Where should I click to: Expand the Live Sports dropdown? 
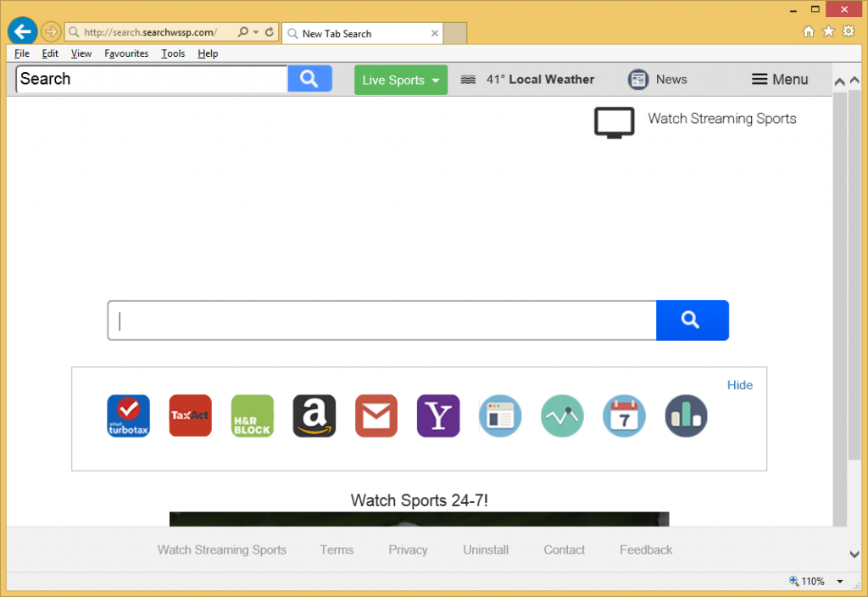click(x=400, y=80)
